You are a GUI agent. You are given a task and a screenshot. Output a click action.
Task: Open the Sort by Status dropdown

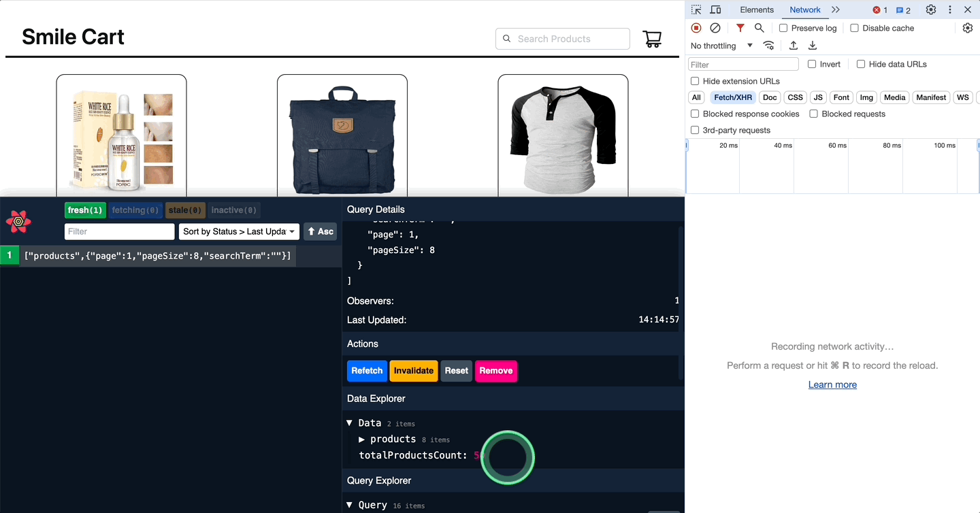[x=238, y=231]
